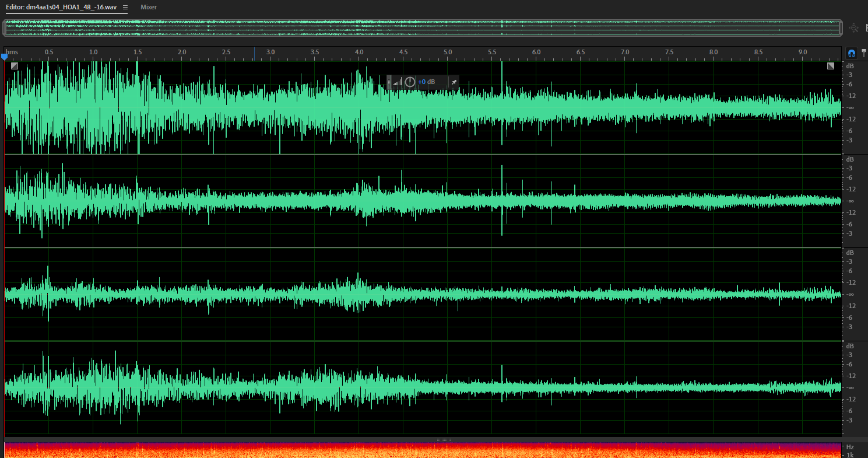Click the zoom out full navigator icon

854,28
